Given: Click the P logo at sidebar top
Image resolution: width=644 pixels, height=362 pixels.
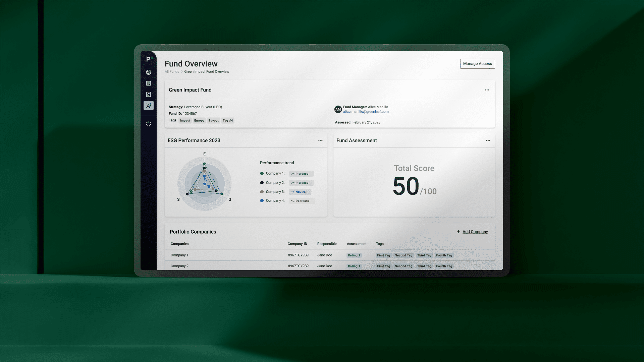Looking at the screenshot, I should tap(149, 58).
